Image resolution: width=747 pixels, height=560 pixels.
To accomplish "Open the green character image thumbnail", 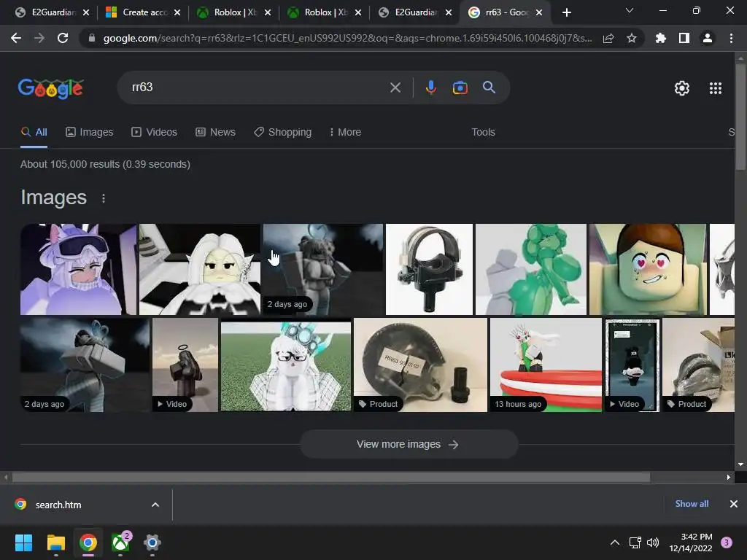I will 531,270.
